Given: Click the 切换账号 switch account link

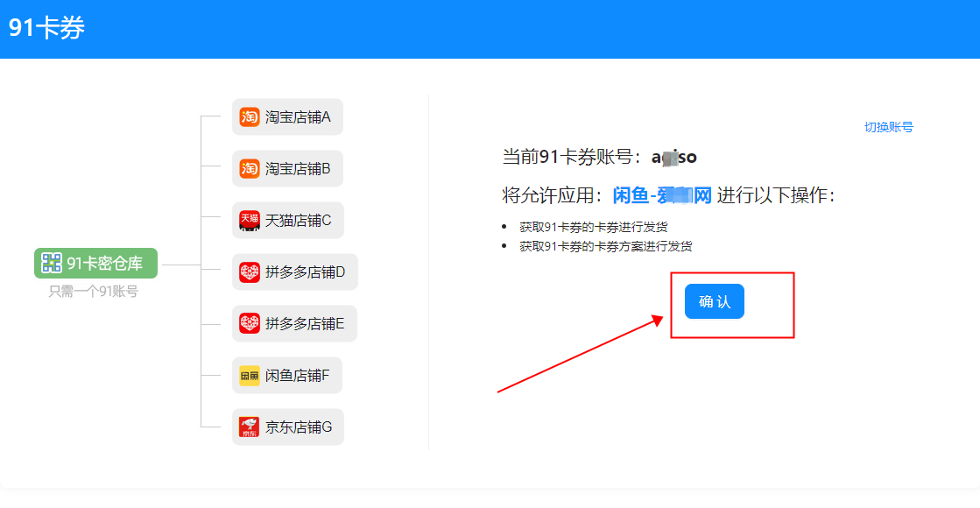Looking at the screenshot, I should tap(888, 127).
